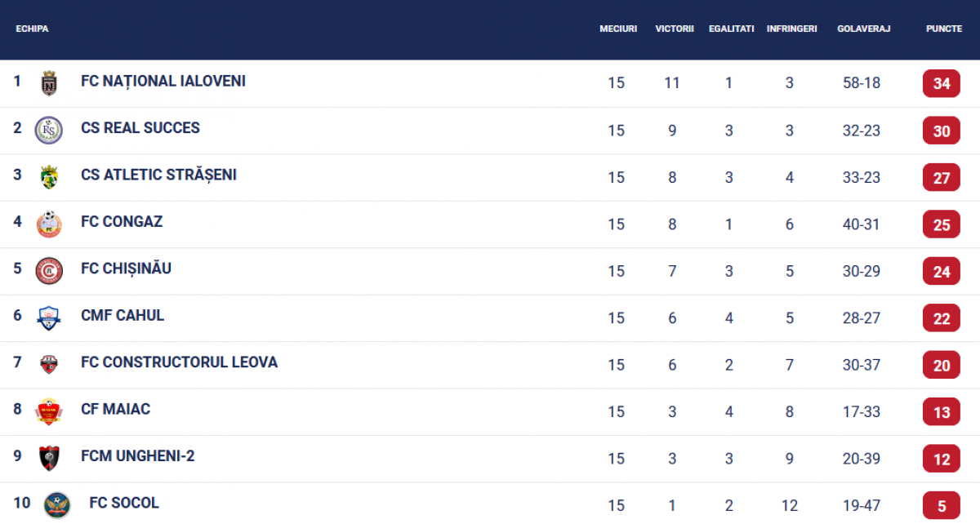Click the FC Congaz team badge

pos(49,224)
